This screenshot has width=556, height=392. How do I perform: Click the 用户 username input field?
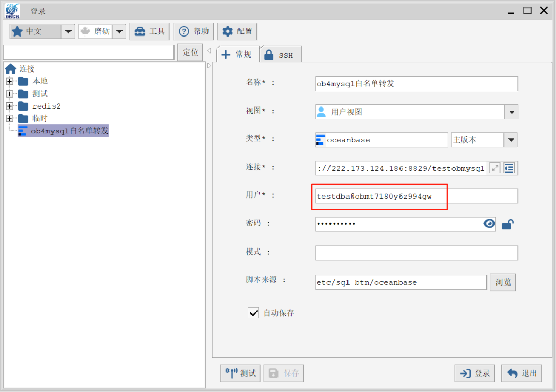[x=416, y=196]
